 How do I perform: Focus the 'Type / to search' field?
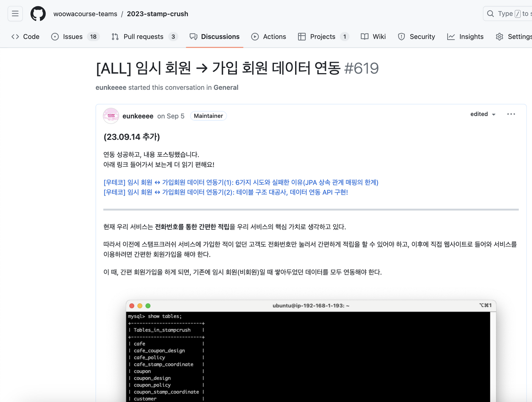(508, 14)
